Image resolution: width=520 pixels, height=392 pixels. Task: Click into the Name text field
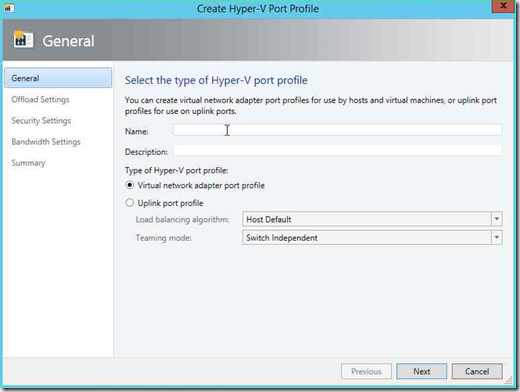click(337, 130)
